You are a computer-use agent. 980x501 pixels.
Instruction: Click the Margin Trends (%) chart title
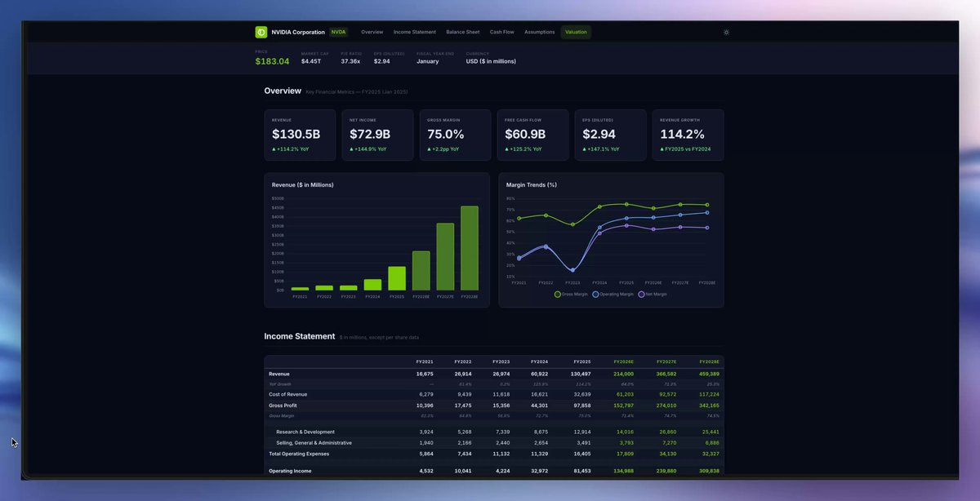(532, 185)
